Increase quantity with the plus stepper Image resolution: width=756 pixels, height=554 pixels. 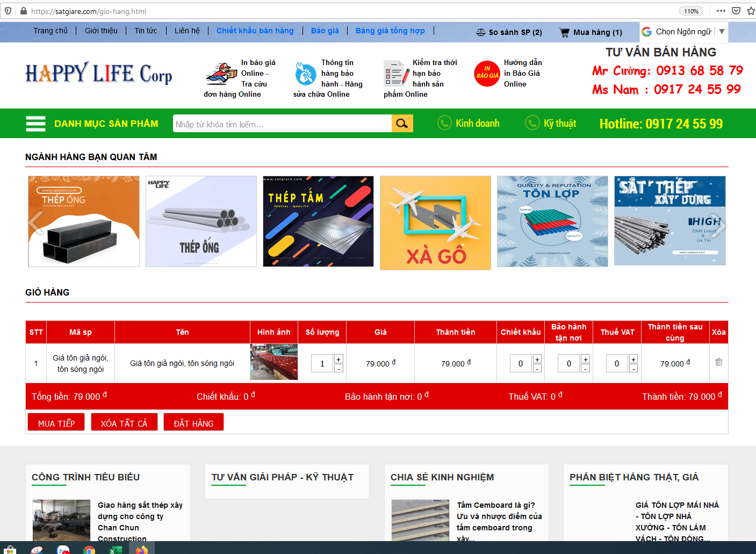(x=339, y=359)
